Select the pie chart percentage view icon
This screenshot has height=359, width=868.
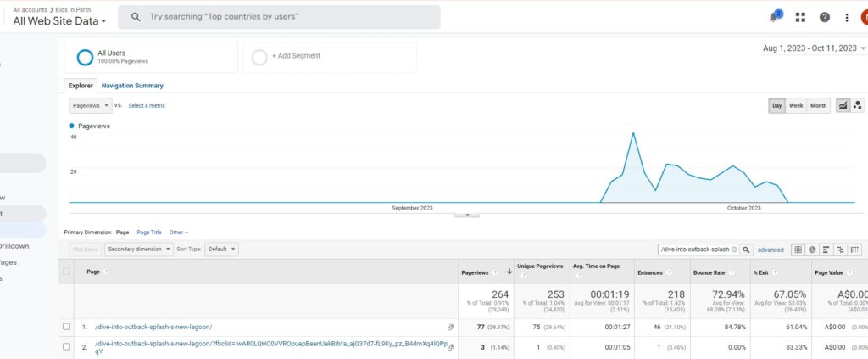click(811, 250)
